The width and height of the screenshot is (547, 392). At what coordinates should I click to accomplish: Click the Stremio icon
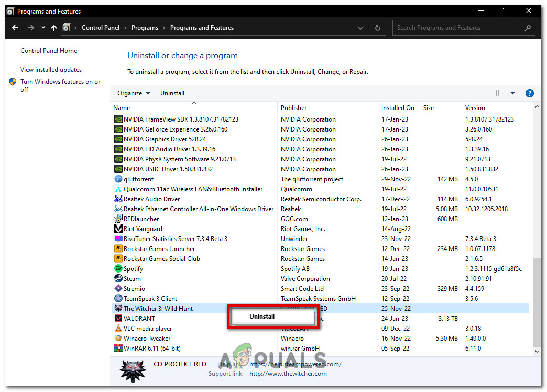[x=118, y=288]
